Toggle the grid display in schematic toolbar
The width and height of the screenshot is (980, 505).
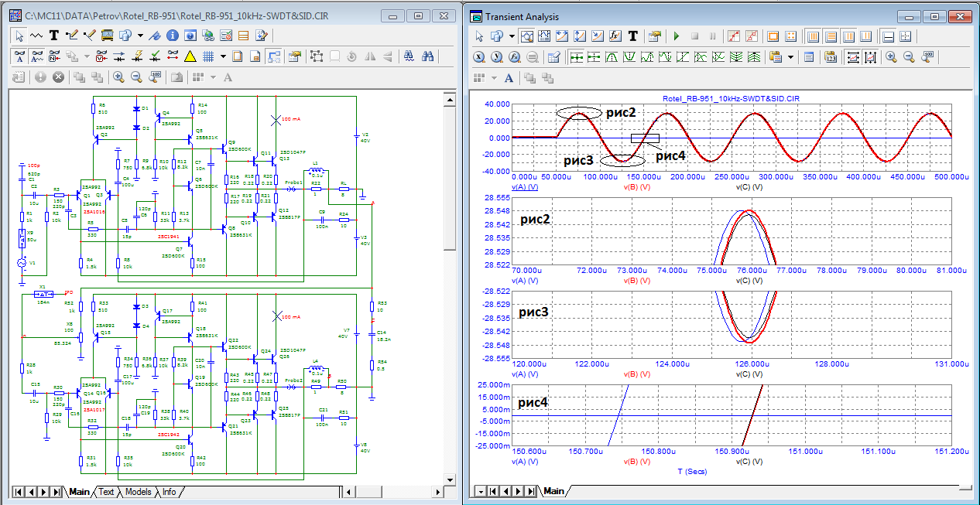208,56
